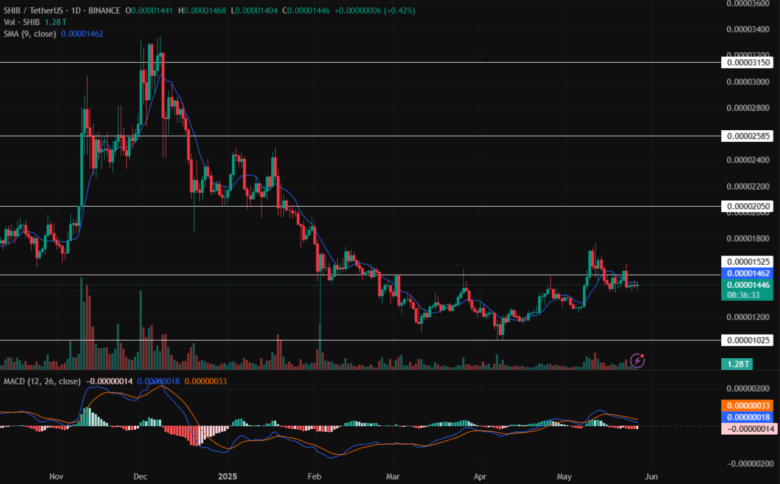Click the Vol legend value 1.28 T
This screenshot has height=484, width=780.
(x=55, y=22)
